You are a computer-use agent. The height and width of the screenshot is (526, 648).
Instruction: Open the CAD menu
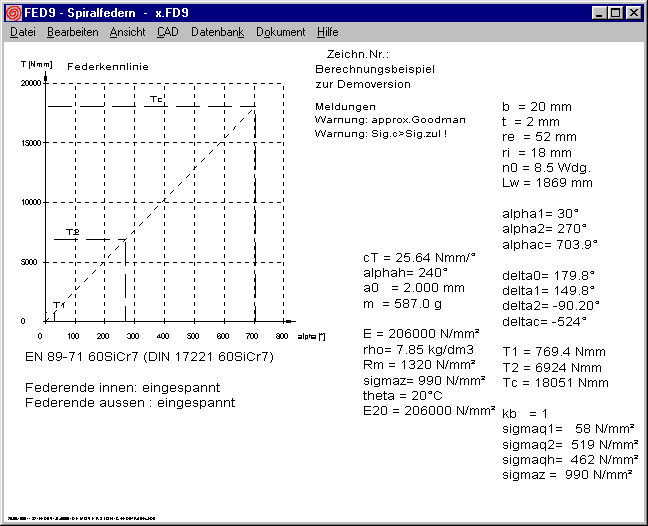click(167, 32)
